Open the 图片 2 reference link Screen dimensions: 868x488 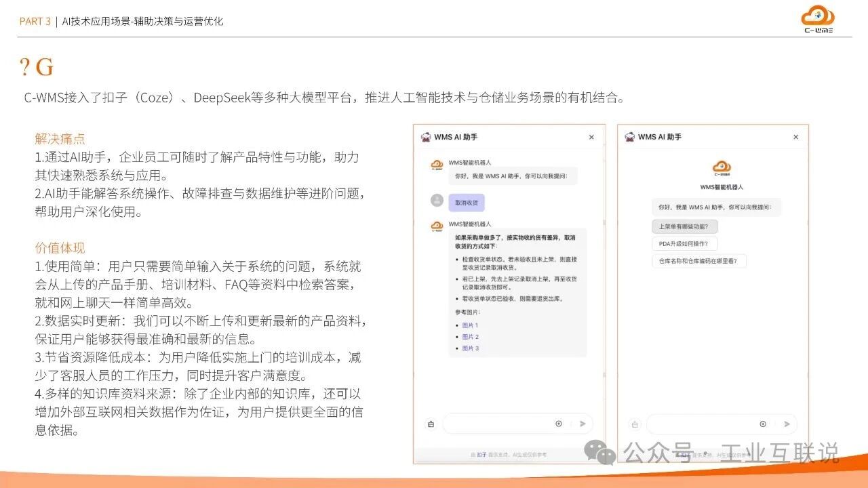[x=471, y=336]
